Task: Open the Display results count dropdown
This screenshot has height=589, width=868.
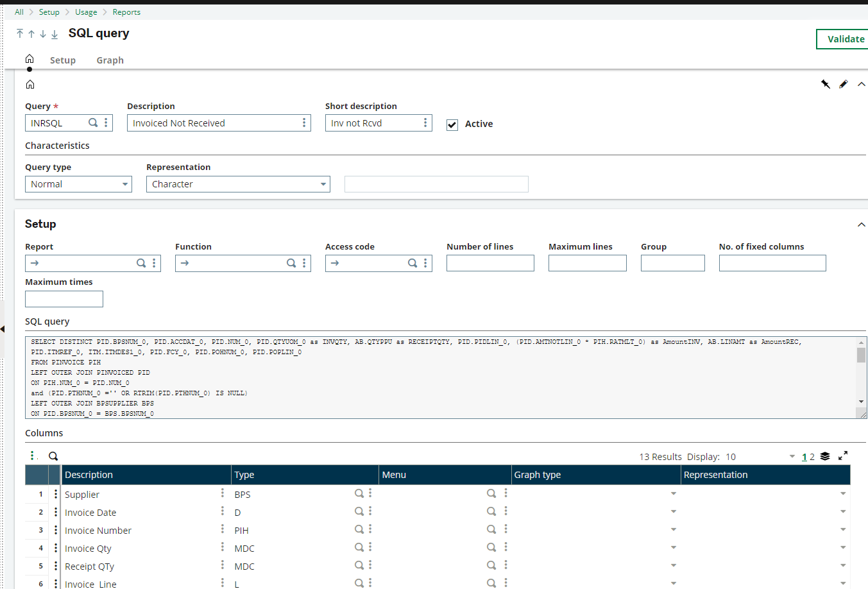Action: click(x=791, y=456)
